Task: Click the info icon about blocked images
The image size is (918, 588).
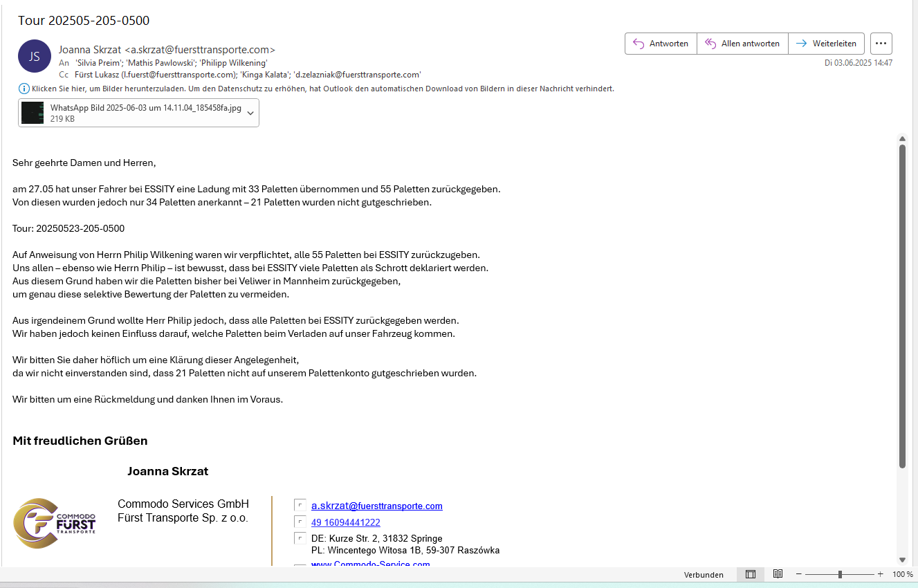Action: click(x=24, y=89)
